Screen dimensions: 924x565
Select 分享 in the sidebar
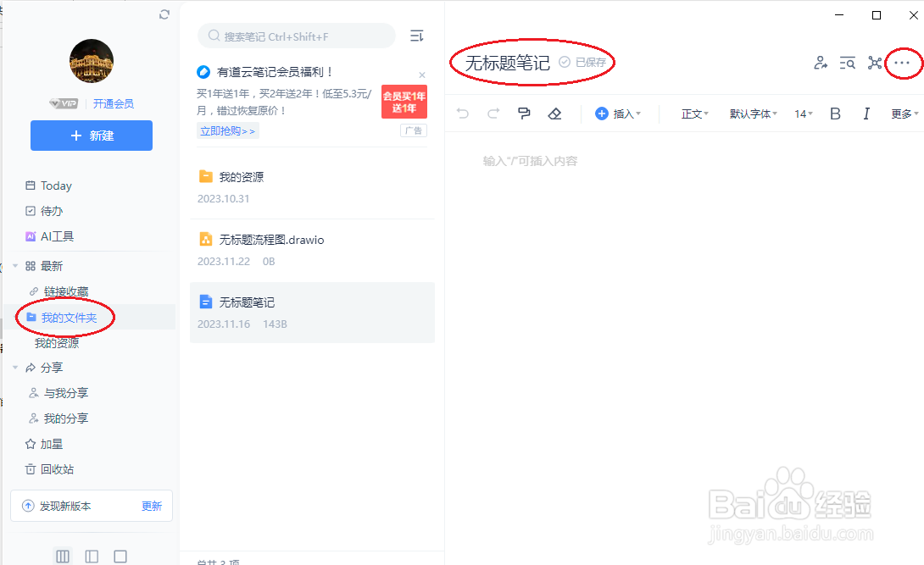coord(51,368)
